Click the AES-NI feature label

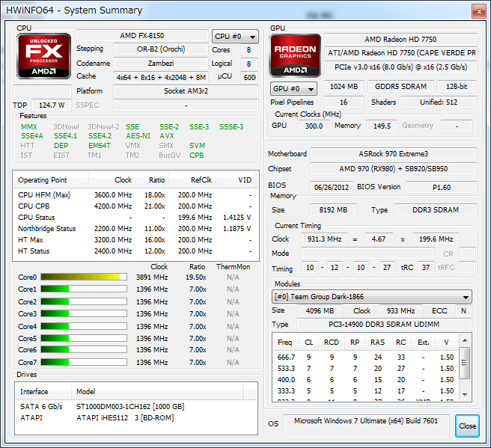[x=138, y=136]
